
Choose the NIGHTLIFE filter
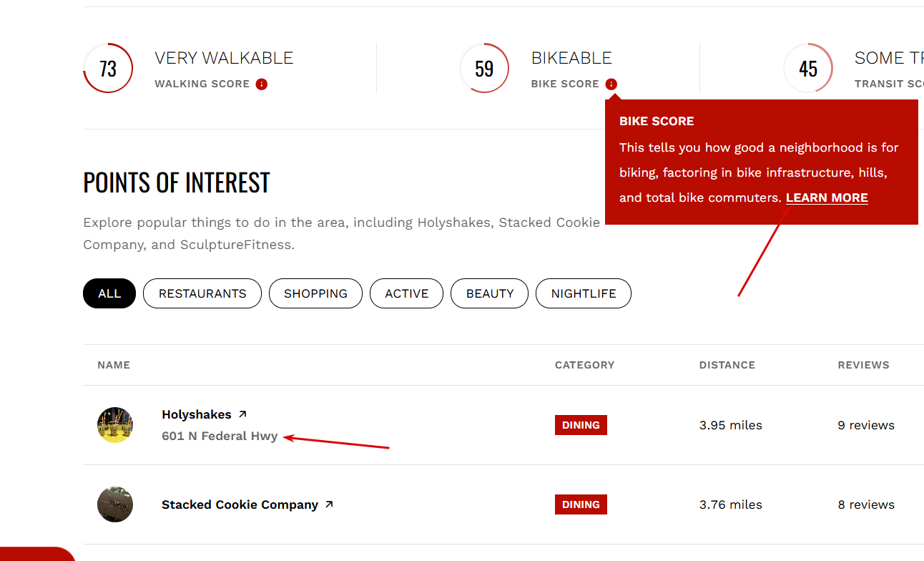click(x=584, y=293)
